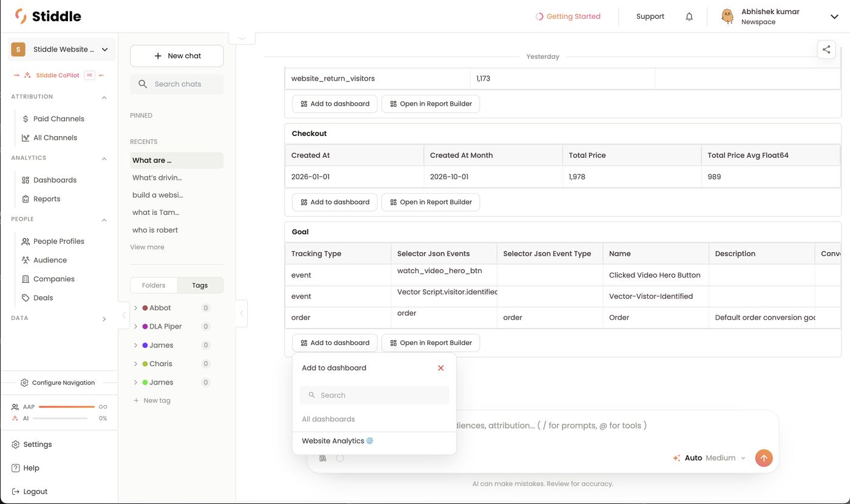Click the AAP usage bar
The width and height of the screenshot is (850, 504).
(66, 407)
